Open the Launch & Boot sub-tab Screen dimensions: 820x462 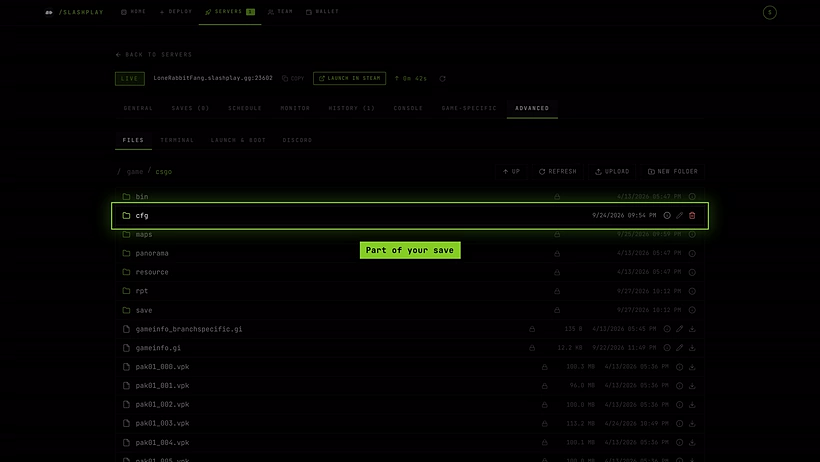[x=238, y=140]
